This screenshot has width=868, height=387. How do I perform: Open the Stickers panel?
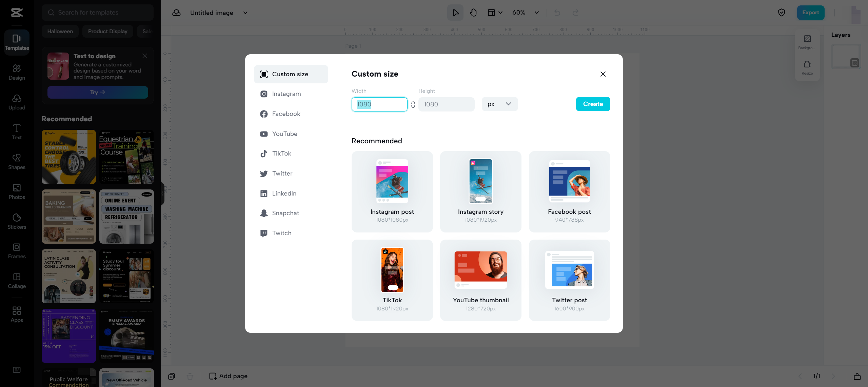click(17, 221)
